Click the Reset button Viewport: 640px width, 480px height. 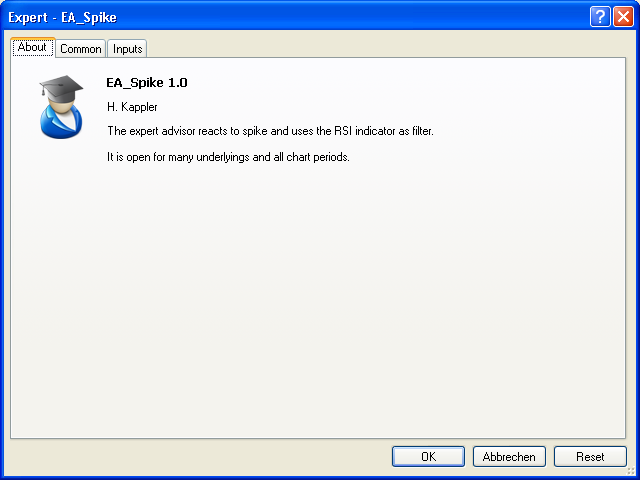click(x=590, y=456)
